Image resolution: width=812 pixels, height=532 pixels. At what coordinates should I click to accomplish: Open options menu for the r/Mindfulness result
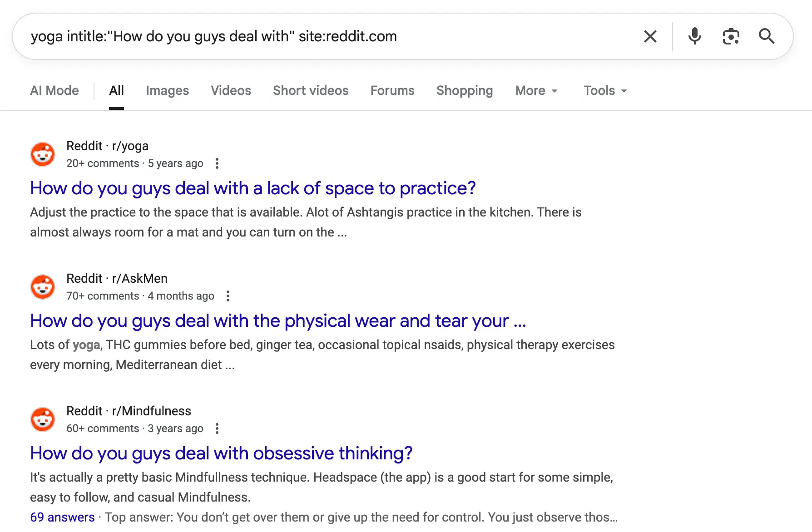[217, 429]
